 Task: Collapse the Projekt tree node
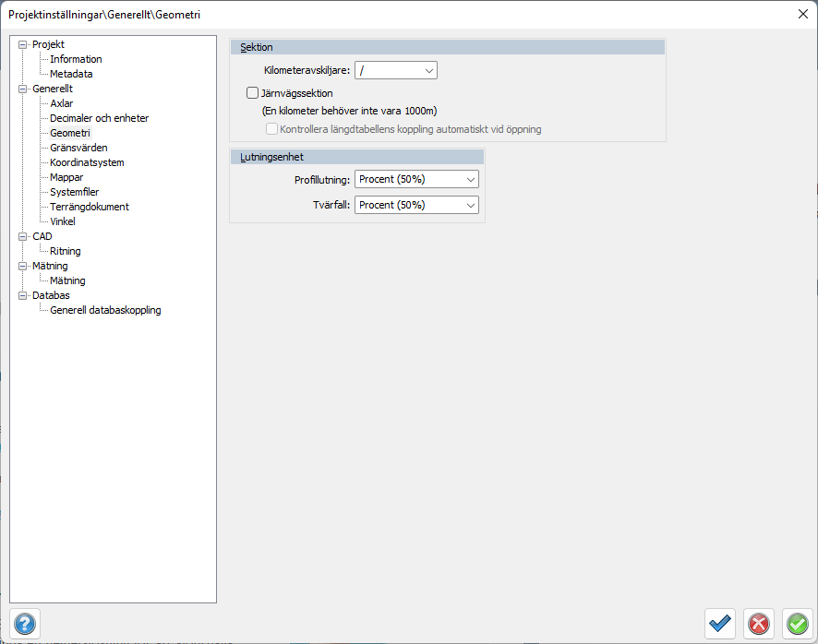coord(23,44)
